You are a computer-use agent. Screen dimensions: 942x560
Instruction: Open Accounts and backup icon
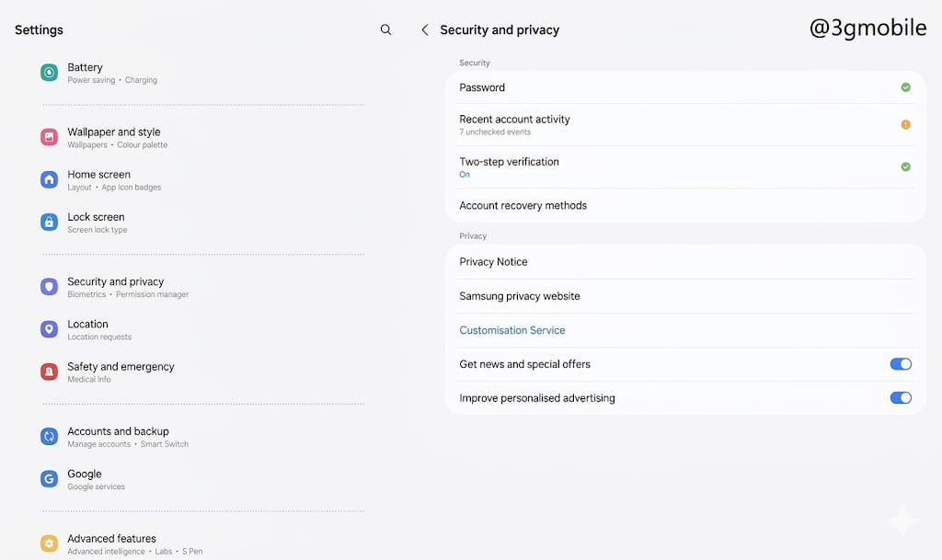tap(49, 437)
